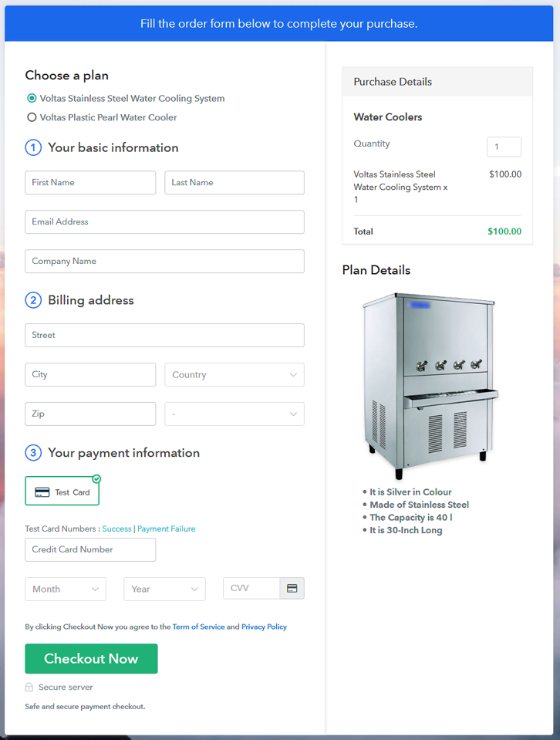The image size is (560, 740).
Task: Click the Purchase Details header
Action: coord(437,82)
